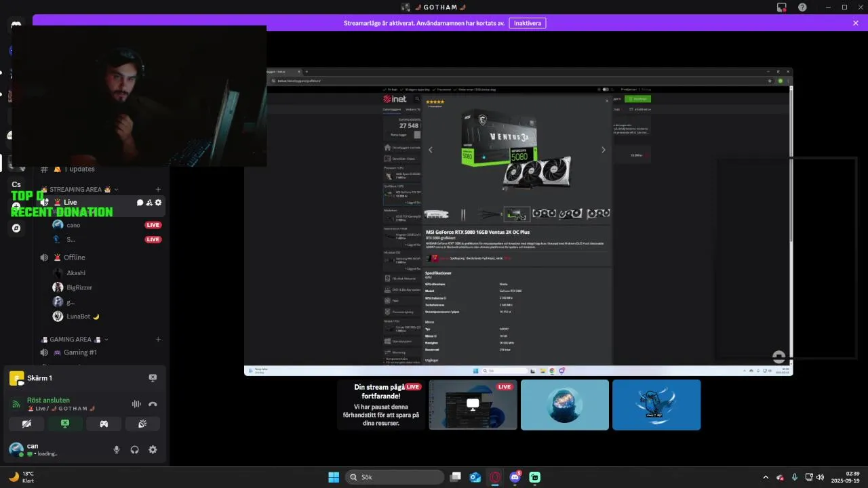Edit Live channel settings gear
The image size is (868, 488).
(x=159, y=203)
